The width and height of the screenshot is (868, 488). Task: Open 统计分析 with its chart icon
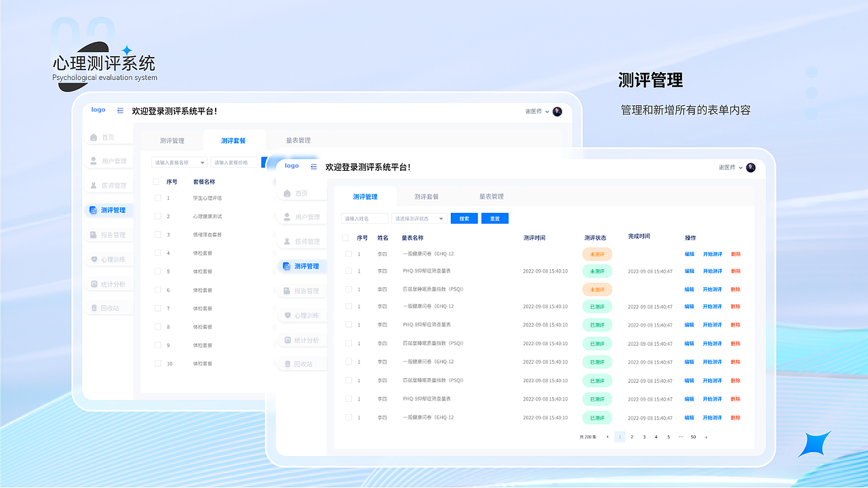(x=288, y=339)
